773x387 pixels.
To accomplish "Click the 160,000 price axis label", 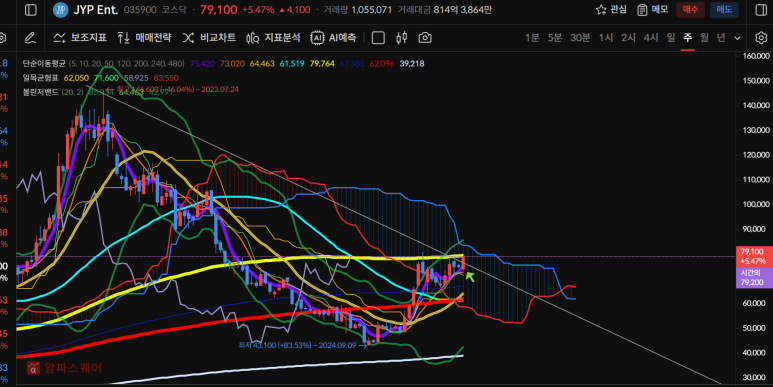I will tap(756, 56).
